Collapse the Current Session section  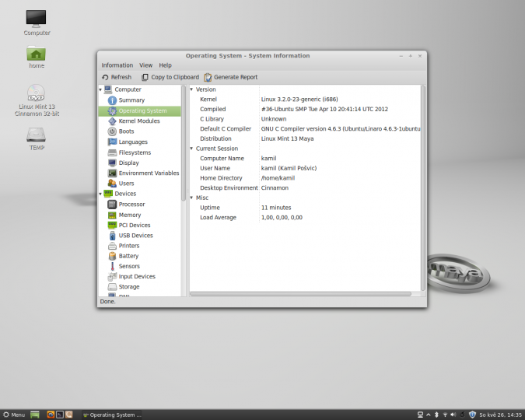pyautogui.click(x=191, y=149)
